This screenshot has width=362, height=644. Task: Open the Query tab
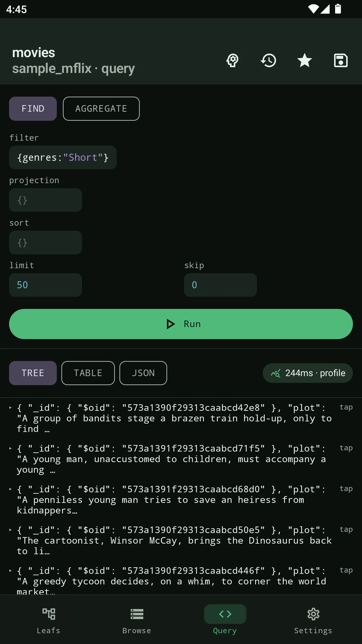tap(225, 620)
